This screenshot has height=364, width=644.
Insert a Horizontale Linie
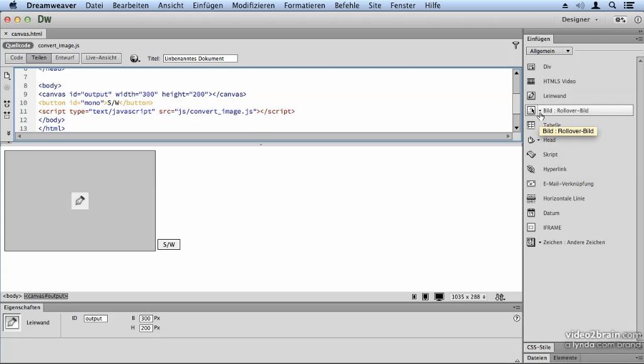563,198
